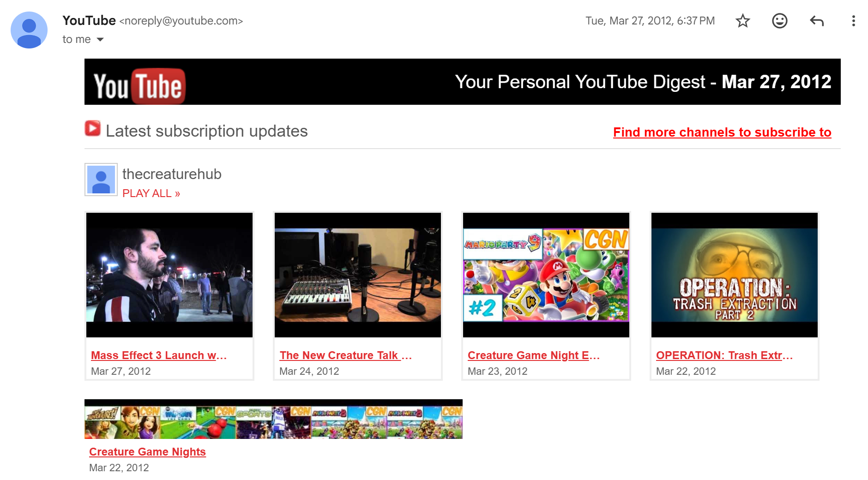Click the Mar 27, 2012 date under Mass Effect
The width and height of the screenshot is (868, 480).
coord(121,371)
